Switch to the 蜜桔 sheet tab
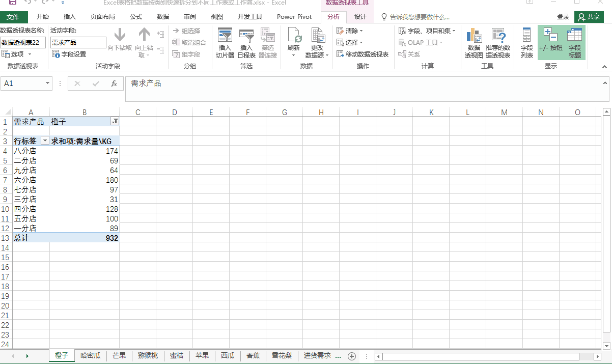 (x=177, y=356)
